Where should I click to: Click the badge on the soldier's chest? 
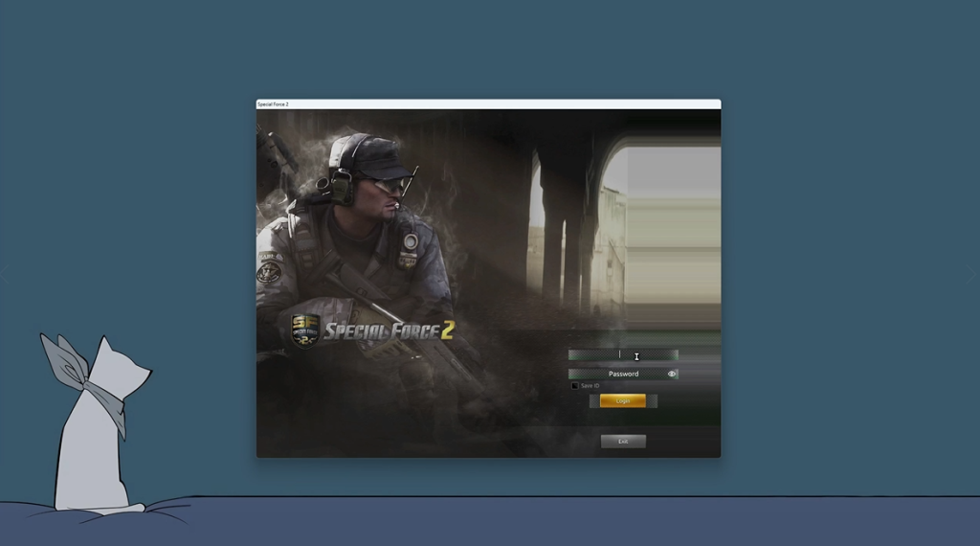tap(410, 242)
